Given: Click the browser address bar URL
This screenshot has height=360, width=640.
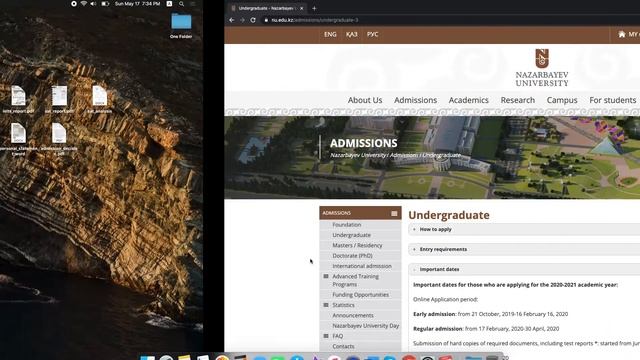Looking at the screenshot, I should (x=315, y=20).
